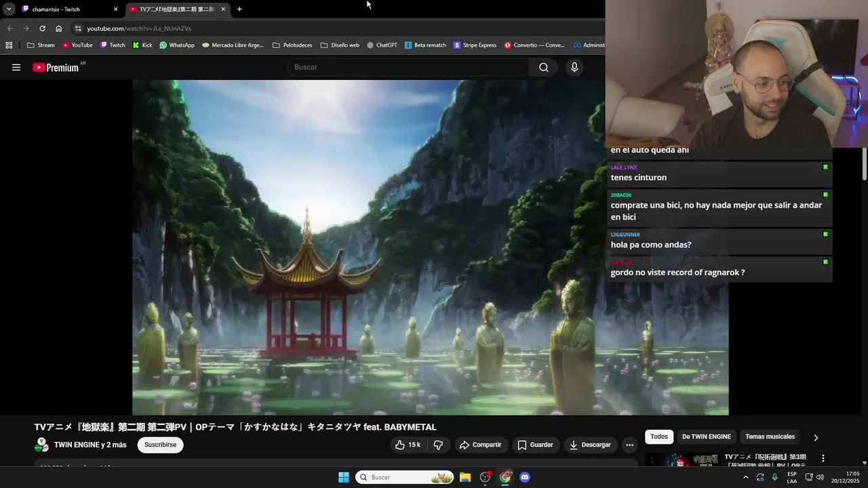This screenshot has width=868, height=488.
Task: Click chat message 'hola pa como andas?'
Action: (651, 245)
